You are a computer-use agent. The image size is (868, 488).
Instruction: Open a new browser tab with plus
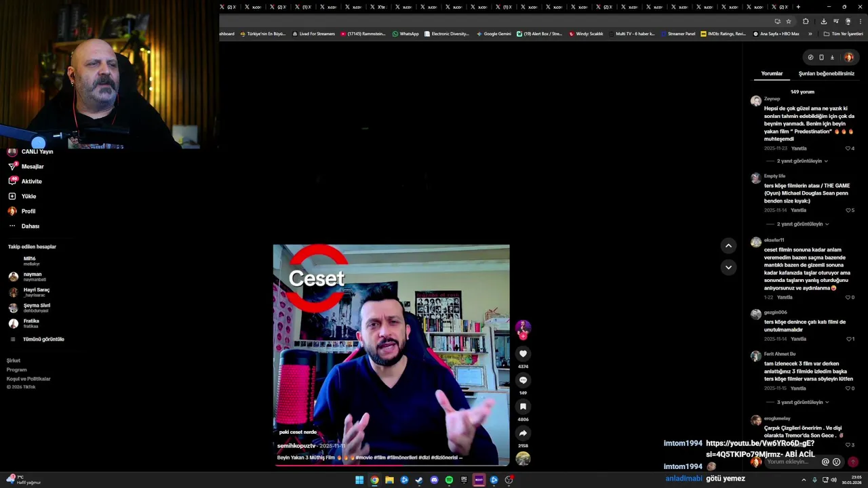point(798,7)
